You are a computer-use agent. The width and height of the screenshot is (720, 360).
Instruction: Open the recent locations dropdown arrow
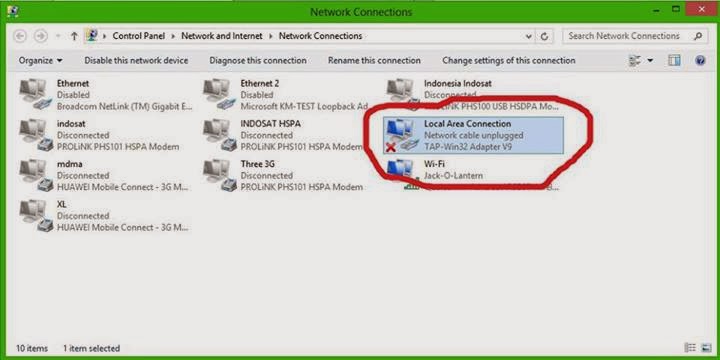pyautogui.click(x=57, y=36)
